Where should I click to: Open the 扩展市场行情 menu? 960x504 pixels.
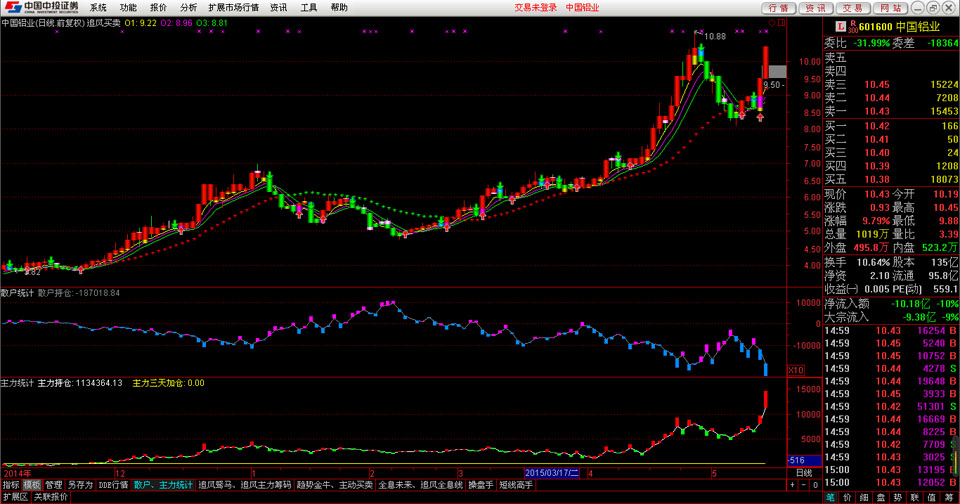point(233,7)
